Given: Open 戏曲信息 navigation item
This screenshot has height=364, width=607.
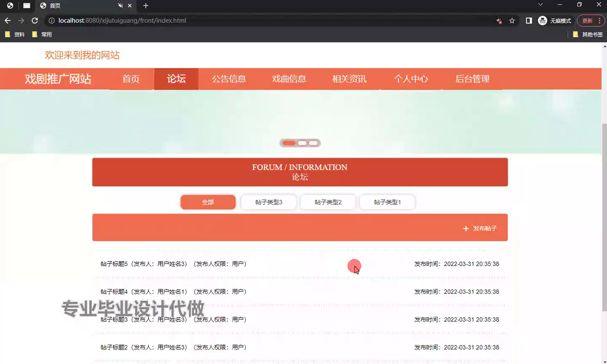Looking at the screenshot, I should tap(289, 79).
